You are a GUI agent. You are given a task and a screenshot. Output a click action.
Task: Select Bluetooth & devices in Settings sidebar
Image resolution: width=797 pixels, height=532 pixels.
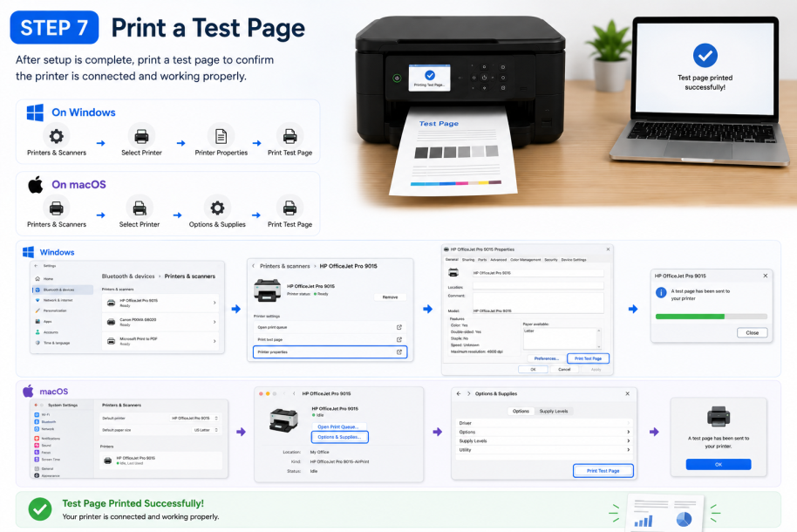[x=63, y=290]
